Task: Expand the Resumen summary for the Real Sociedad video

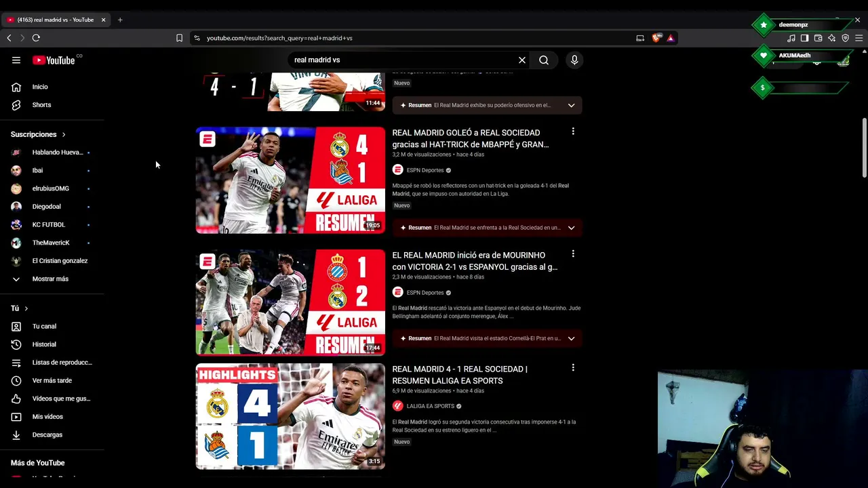Action: click(487, 228)
